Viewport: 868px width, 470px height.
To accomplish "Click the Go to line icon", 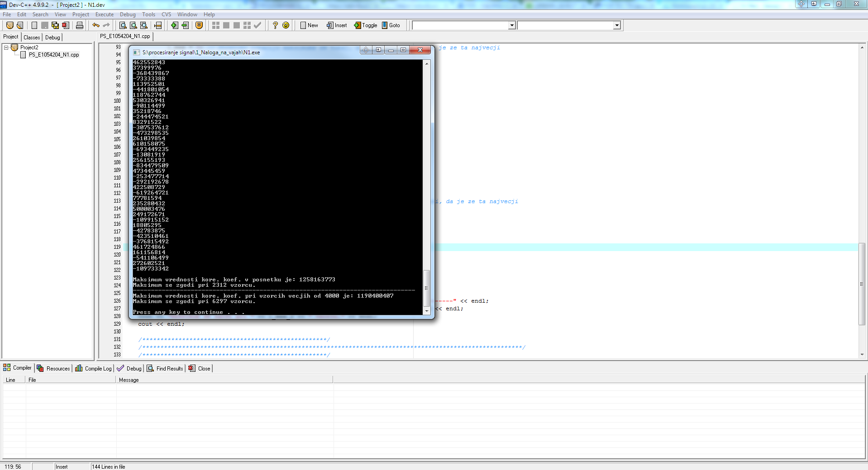I will point(158,25).
